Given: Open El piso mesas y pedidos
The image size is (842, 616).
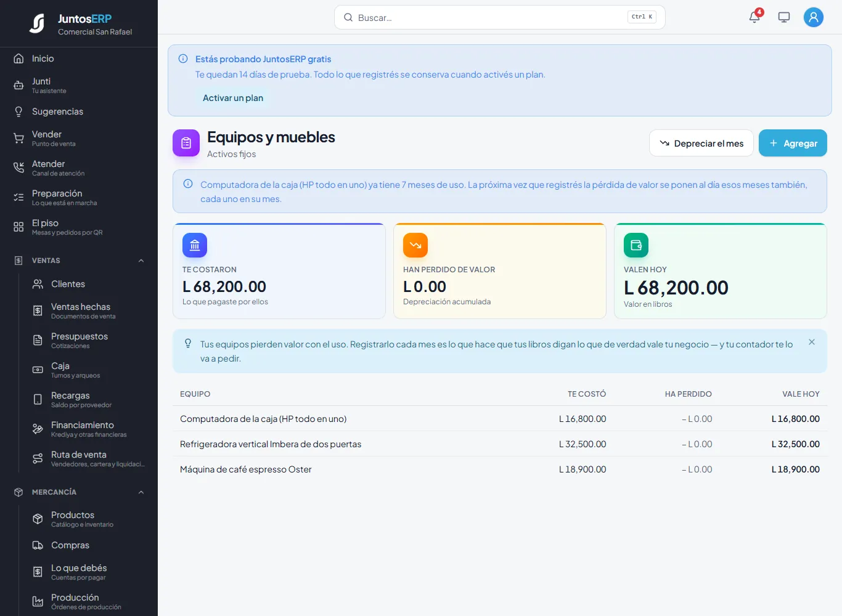Looking at the screenshot, I should pos(79,227).
